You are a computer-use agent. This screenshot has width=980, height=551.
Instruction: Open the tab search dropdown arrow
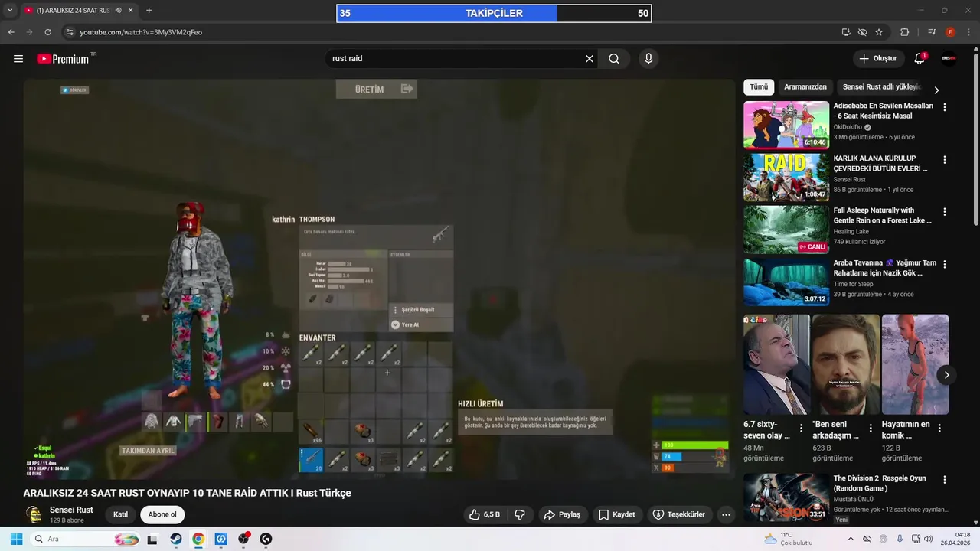(x=10, y=11)
